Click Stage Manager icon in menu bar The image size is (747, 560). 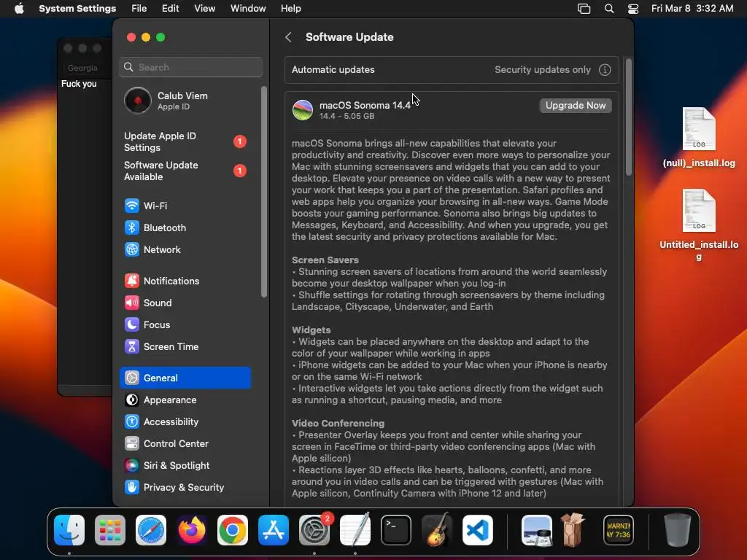[584, 9]
